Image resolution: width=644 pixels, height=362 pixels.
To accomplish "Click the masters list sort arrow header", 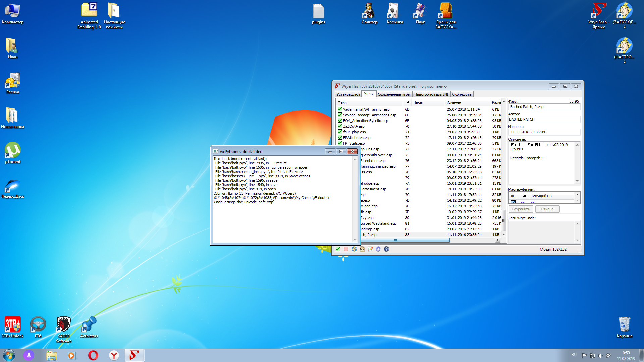I will pyautogui.click(x=525, y=196).
